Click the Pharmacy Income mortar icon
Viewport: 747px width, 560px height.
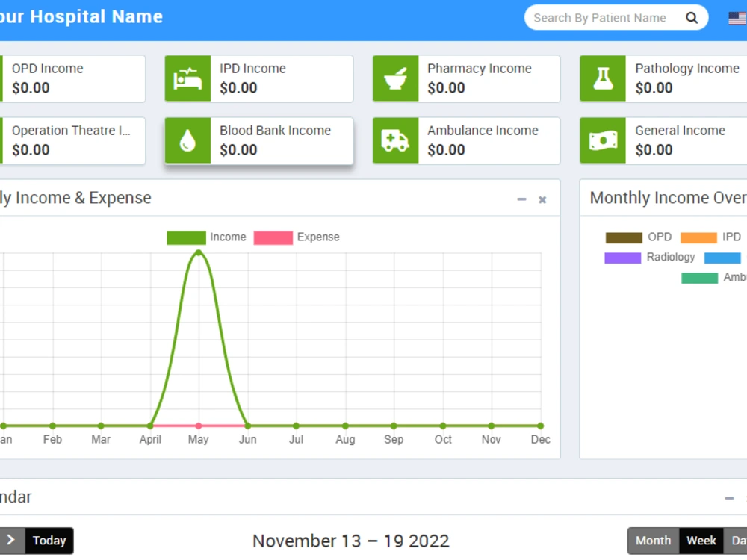[395, 78]
